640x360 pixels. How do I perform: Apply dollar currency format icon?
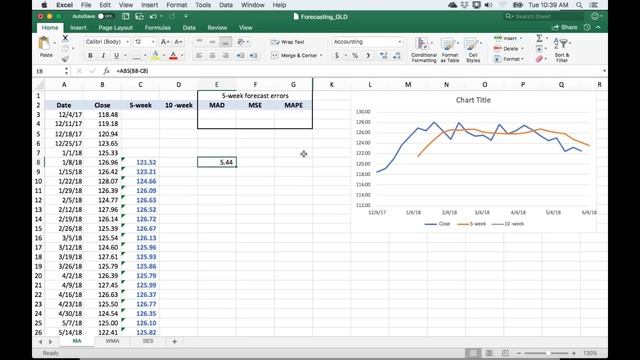tap(337, 56)
